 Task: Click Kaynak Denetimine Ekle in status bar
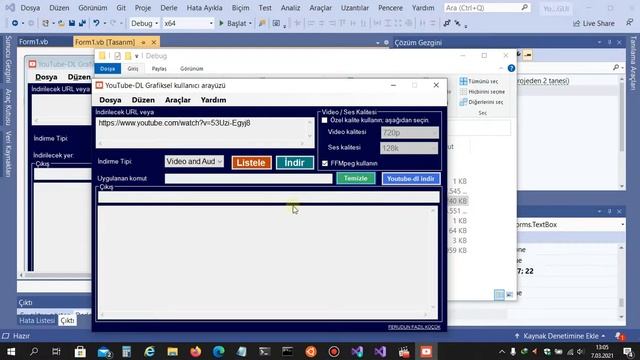[x=560, y=336]
